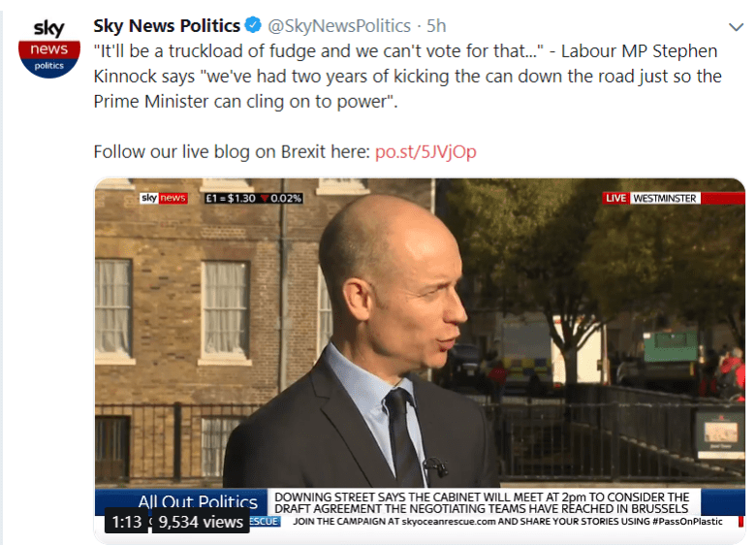
Task: Follow the po.st/5JVjOp live blog link
Action: point(425,152)
